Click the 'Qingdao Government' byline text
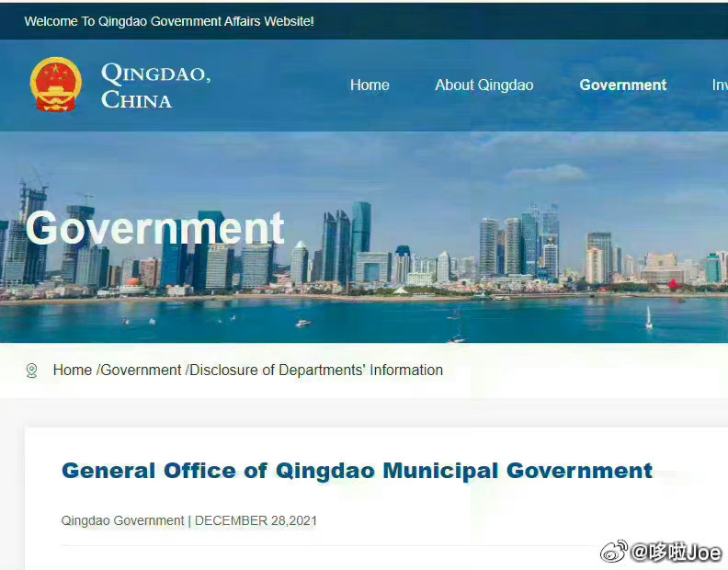The image size is (728, 570). coord(122,520)
